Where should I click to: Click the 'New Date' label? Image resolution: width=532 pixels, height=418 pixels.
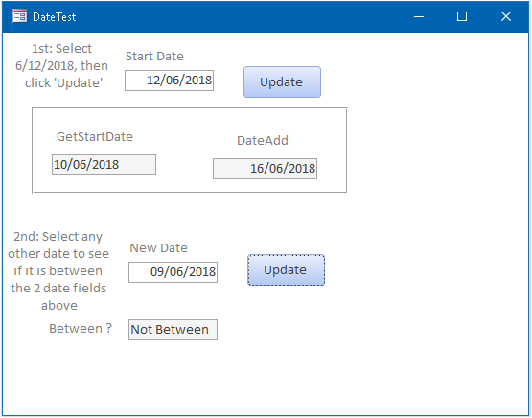pyautogui.click(x=158, y=248)
